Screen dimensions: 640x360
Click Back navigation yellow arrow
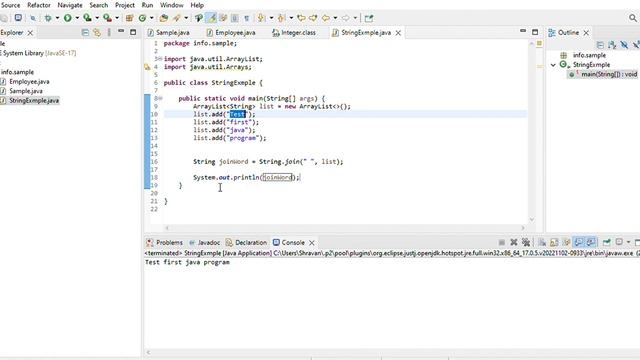point(326,18)
